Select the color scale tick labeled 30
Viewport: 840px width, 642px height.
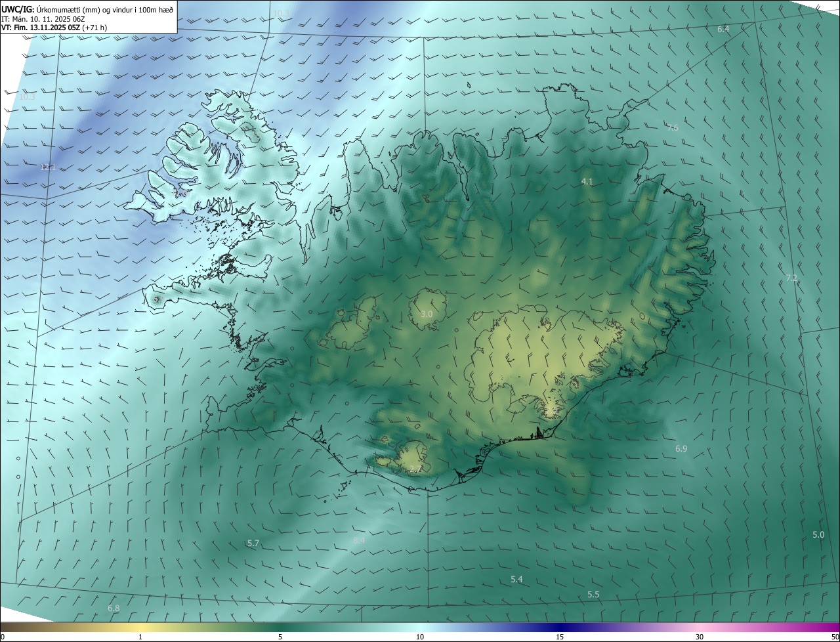[700, 637]
